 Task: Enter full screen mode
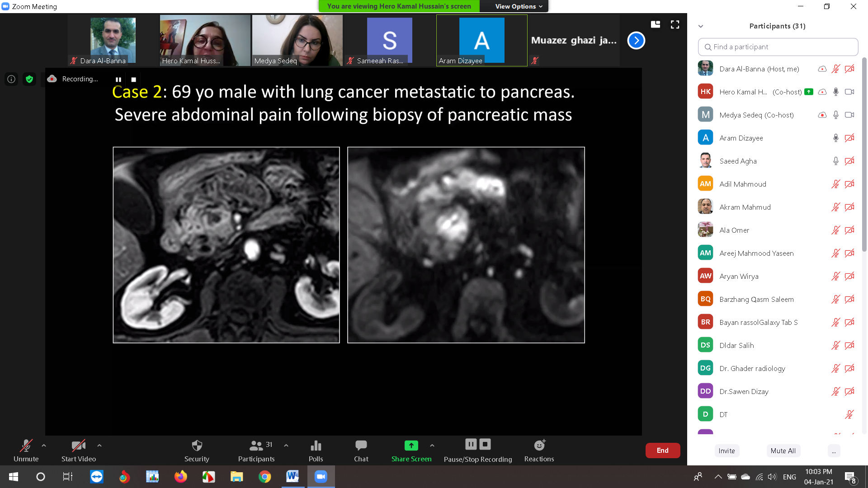click(x=675, y=24)
